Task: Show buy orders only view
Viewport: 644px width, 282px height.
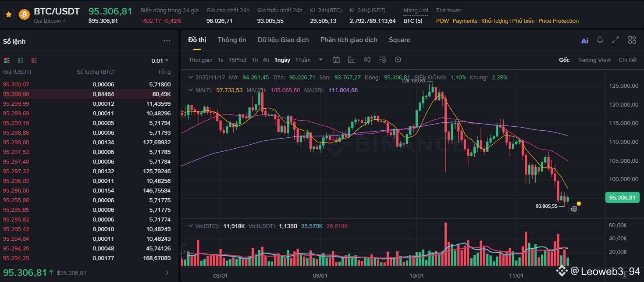Action: point(21,61)
